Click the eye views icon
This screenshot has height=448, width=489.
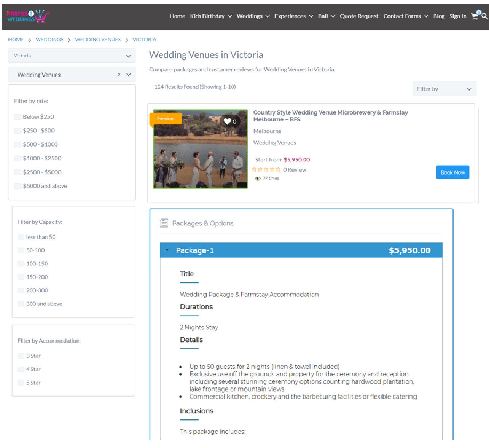[258, 179]
